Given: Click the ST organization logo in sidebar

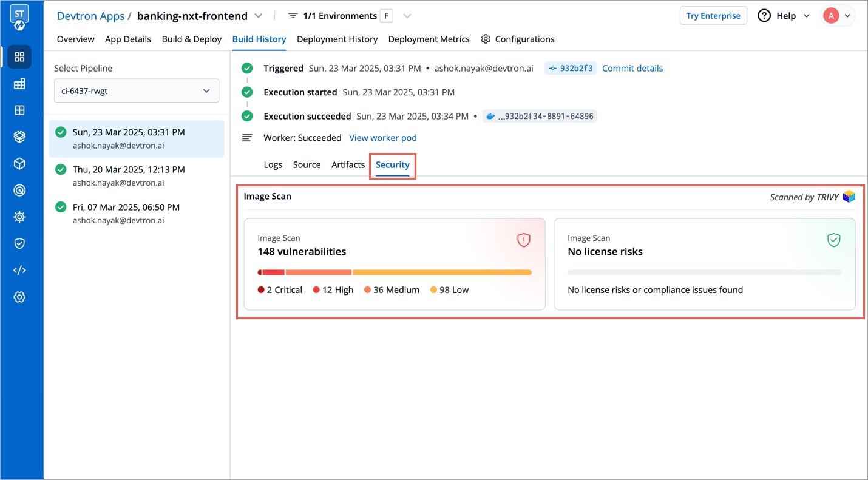Looking at the screenshot, I should (x=19, y=18).
